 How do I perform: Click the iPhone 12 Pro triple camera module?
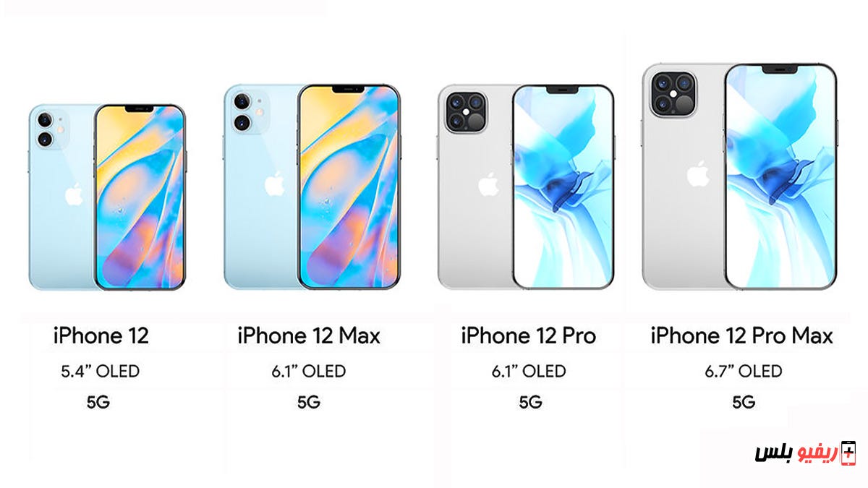pyautogui.click(x=463, y=111)
